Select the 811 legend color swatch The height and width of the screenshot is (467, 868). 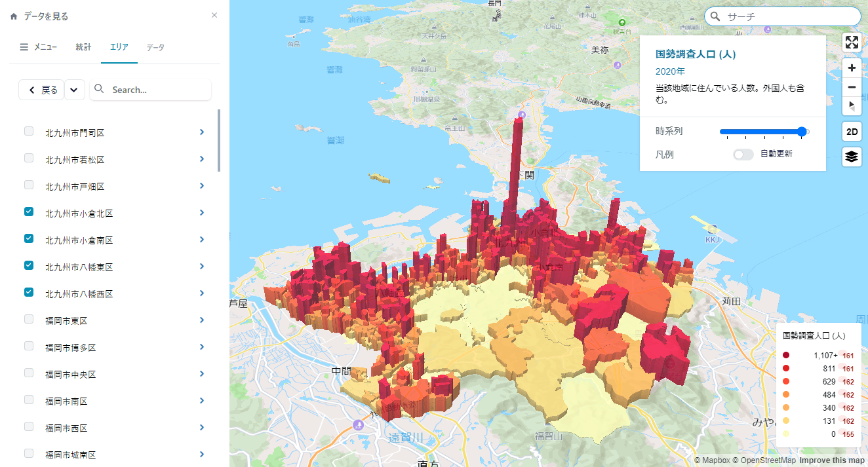coord(786,369)
